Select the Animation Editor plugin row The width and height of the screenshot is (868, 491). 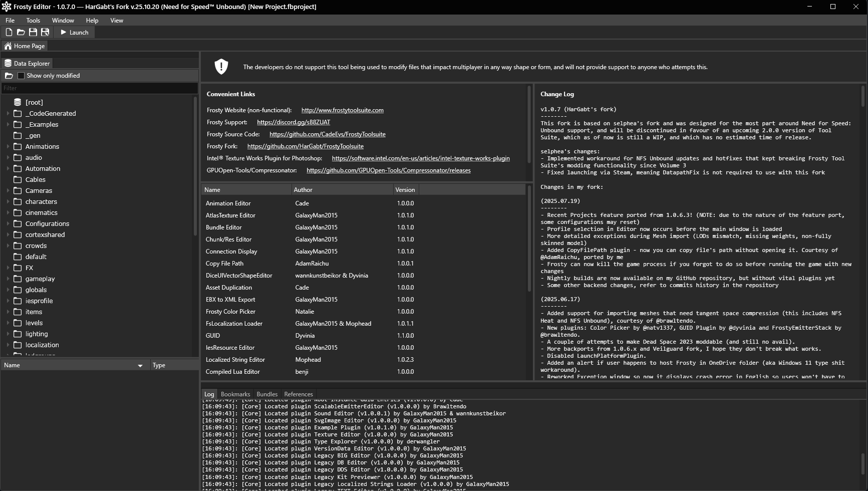click(364, 203)
